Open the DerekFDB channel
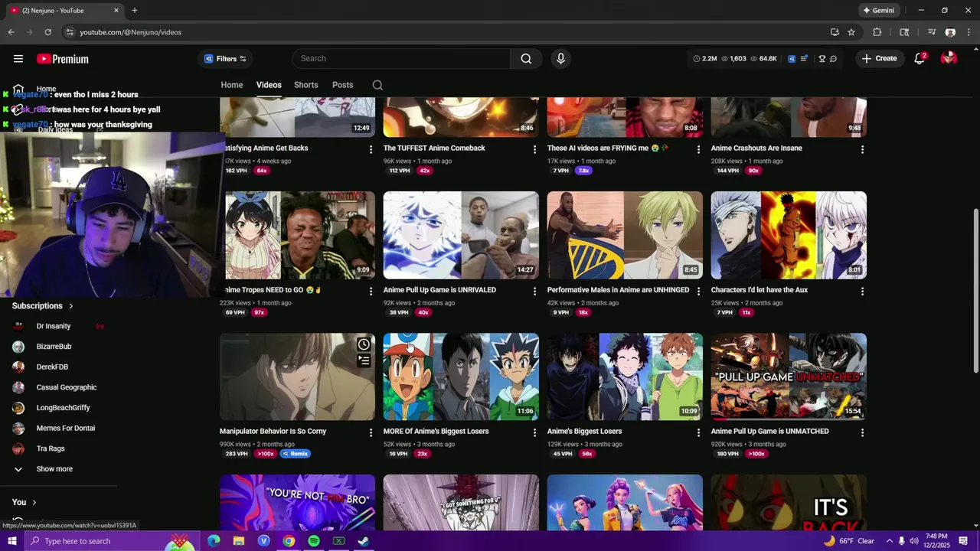 [x=52, y=367]
